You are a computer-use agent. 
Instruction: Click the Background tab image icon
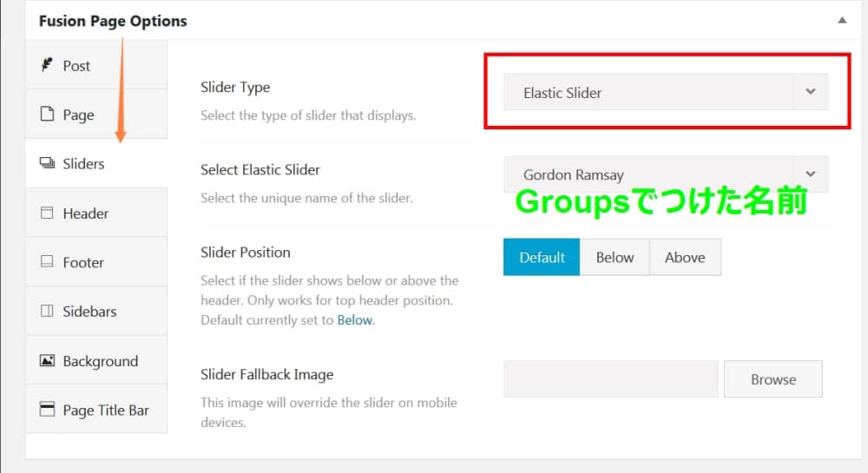tap(47, 361)
